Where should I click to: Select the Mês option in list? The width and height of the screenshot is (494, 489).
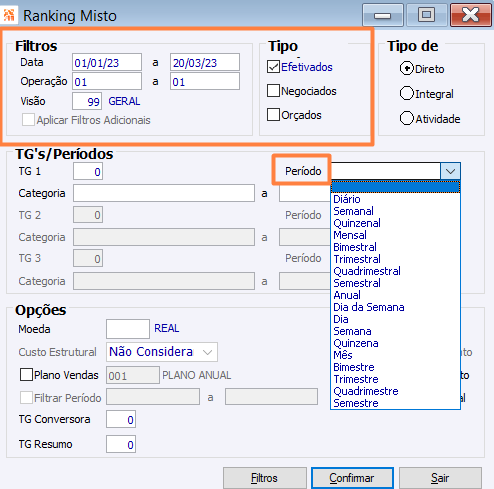coord(395,355)
